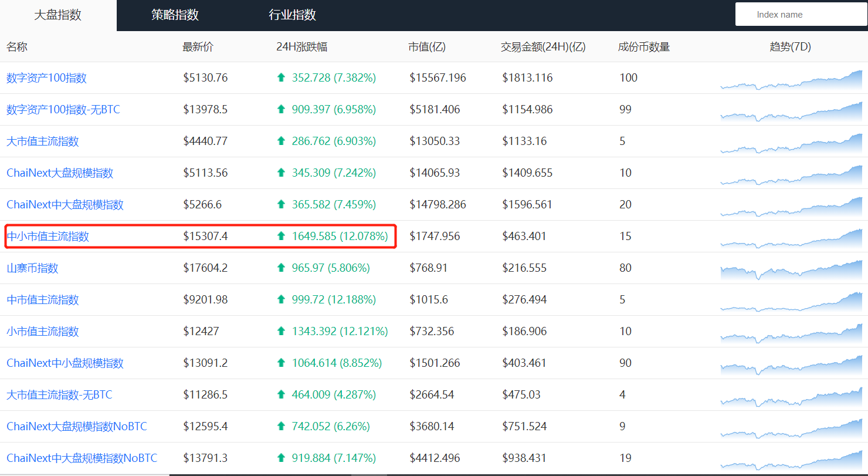
Task: Open the 行业指数 tab
Action: pos(292,15)
